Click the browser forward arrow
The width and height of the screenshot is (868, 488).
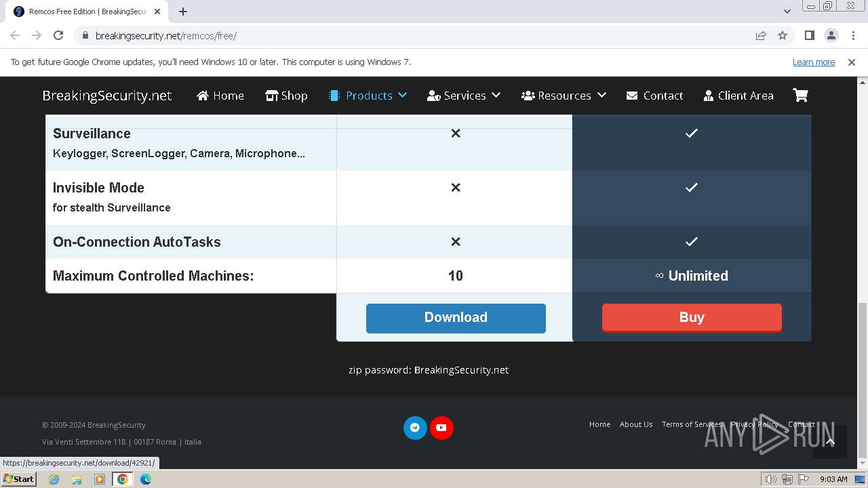pyautogui.click(x=37, y=35)
